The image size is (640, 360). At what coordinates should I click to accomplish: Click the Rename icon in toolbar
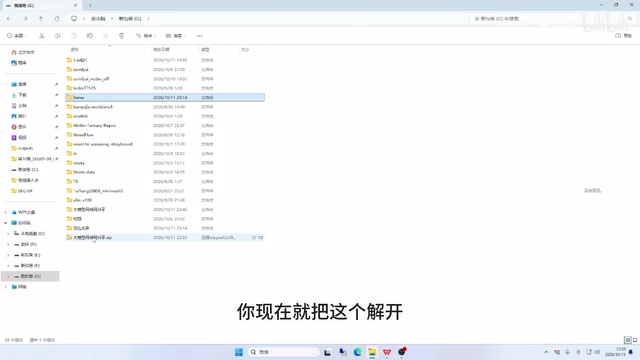(90, 36)
